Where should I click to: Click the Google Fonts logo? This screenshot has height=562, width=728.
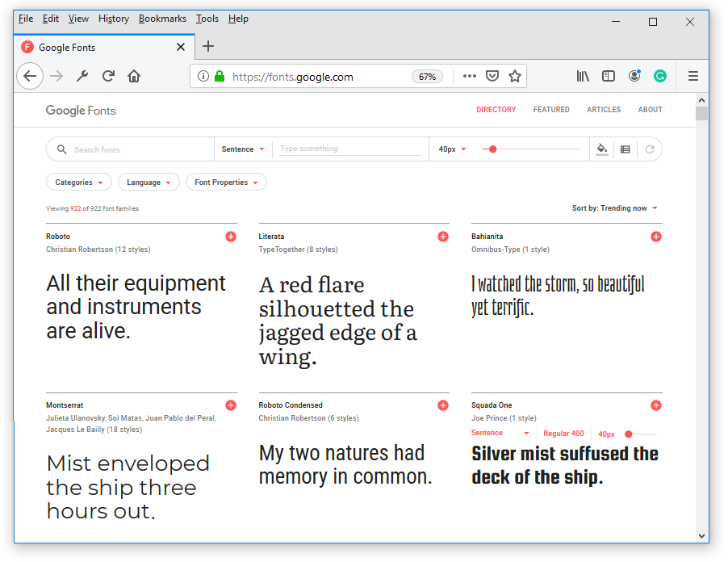click(81, 111)
